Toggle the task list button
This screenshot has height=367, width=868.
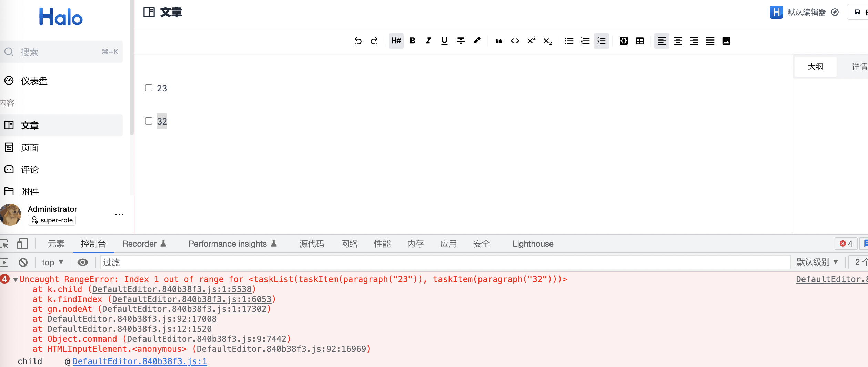pos(602,41)
